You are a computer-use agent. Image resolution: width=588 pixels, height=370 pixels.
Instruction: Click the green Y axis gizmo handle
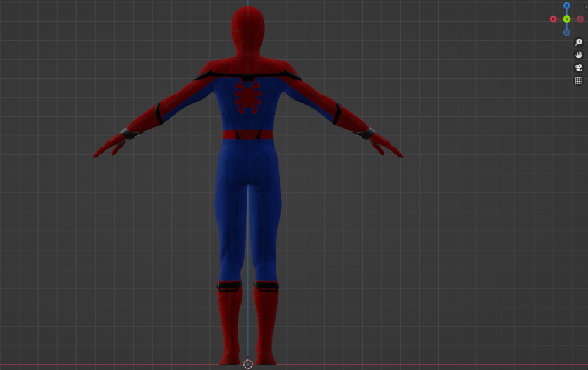click(x=566, y=19)
